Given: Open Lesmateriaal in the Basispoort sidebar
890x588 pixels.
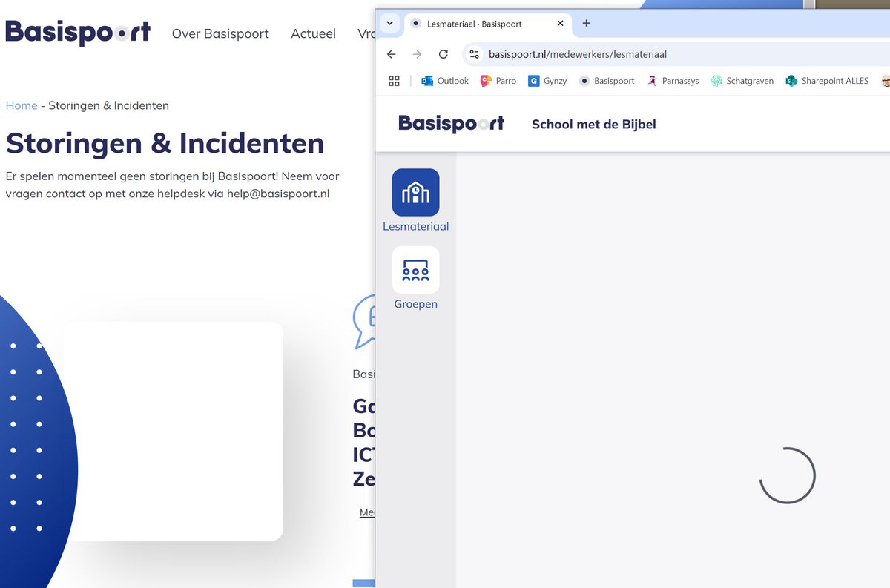Looking at the screenshot, I should pyautogui.click(x=415, y=199).
